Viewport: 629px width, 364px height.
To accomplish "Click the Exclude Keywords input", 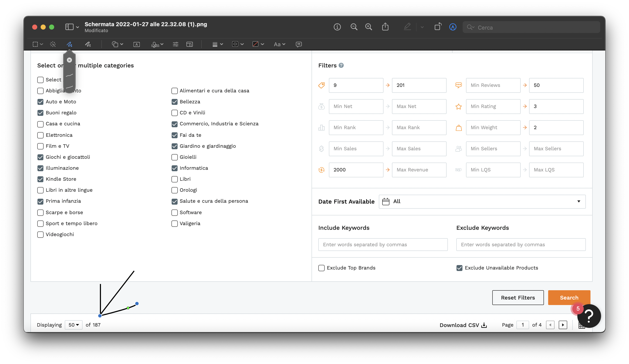I will click(x=521, y=245).
